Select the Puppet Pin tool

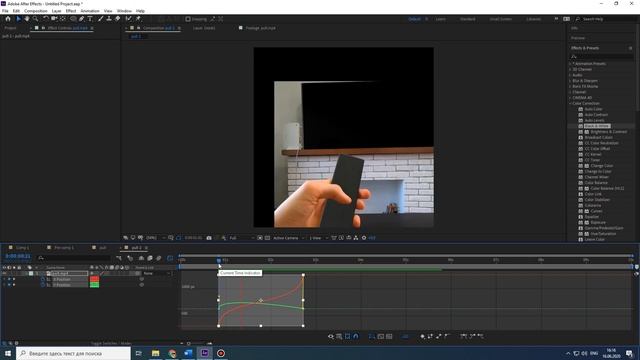coord(138,19)
